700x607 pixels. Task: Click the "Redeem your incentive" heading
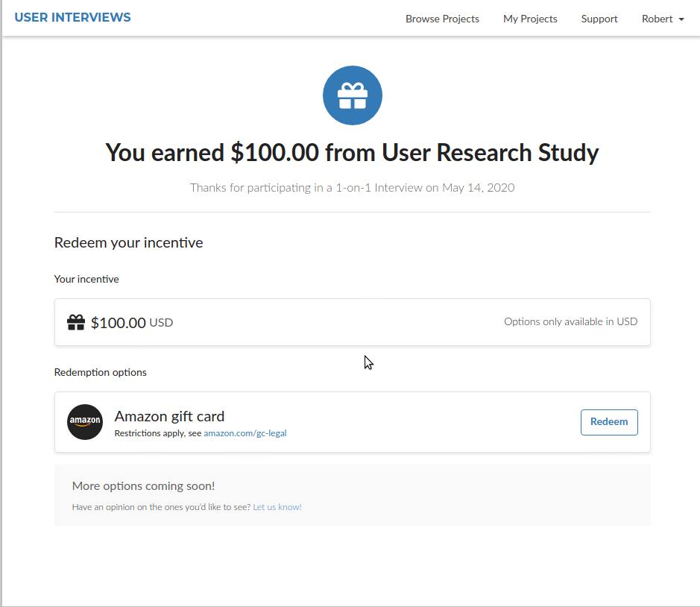(x=128, y=242)
